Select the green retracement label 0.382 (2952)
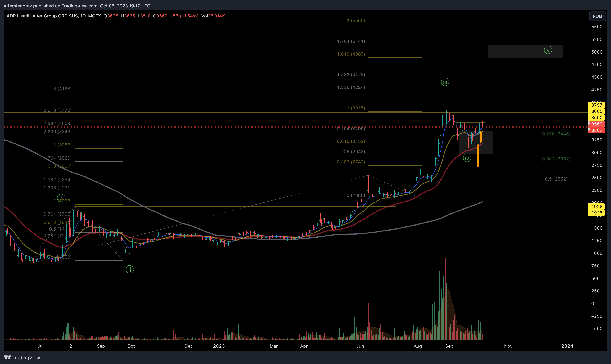The width and height of the screenshot is (611, 364). click(556, 159)
